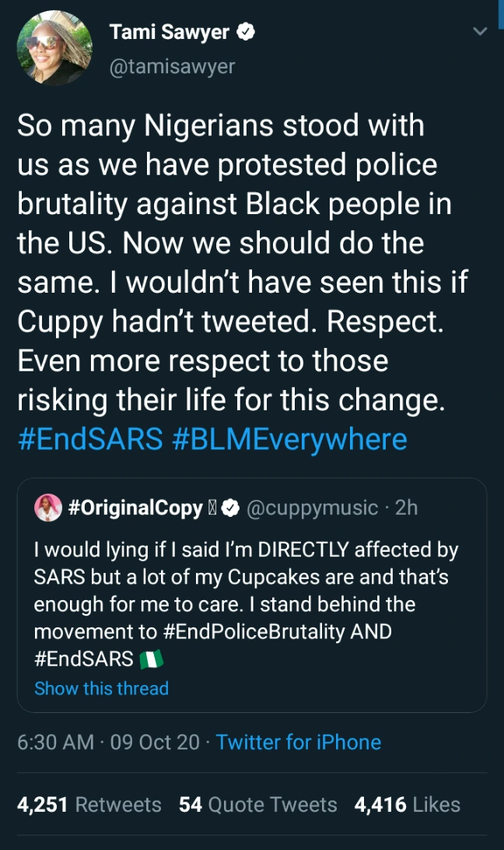Open the #BLMEverywhere hashtag
This screenshot has width=504, height=850.
click(289, 439)
